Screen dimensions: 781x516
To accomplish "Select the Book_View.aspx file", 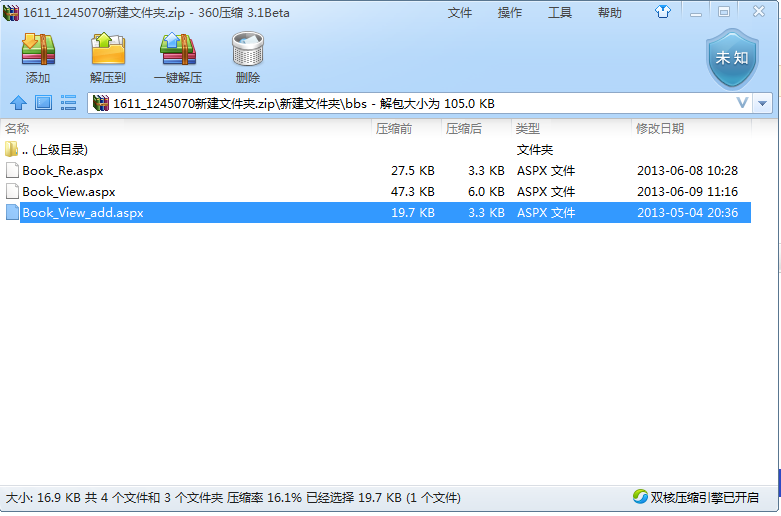I will pos(376,191).
